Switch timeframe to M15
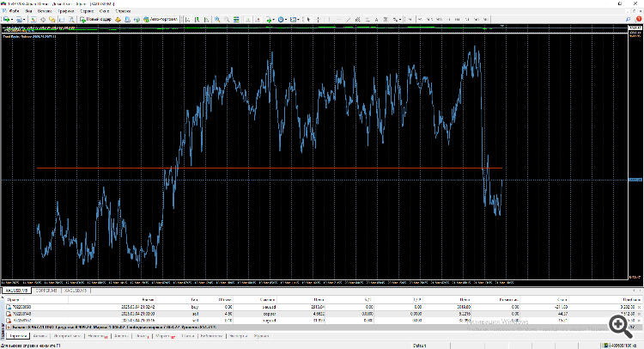 (428, 19)
